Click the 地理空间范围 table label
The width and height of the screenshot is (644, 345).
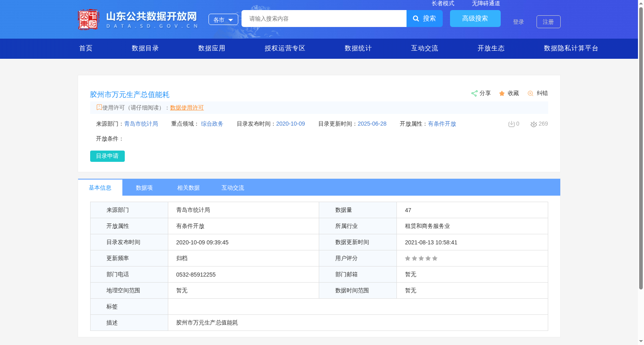coord(123,291)
